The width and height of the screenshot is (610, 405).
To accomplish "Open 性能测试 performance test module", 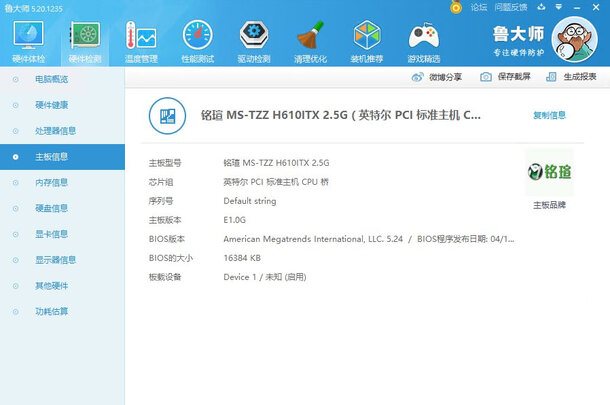I will tap(197, 40).
